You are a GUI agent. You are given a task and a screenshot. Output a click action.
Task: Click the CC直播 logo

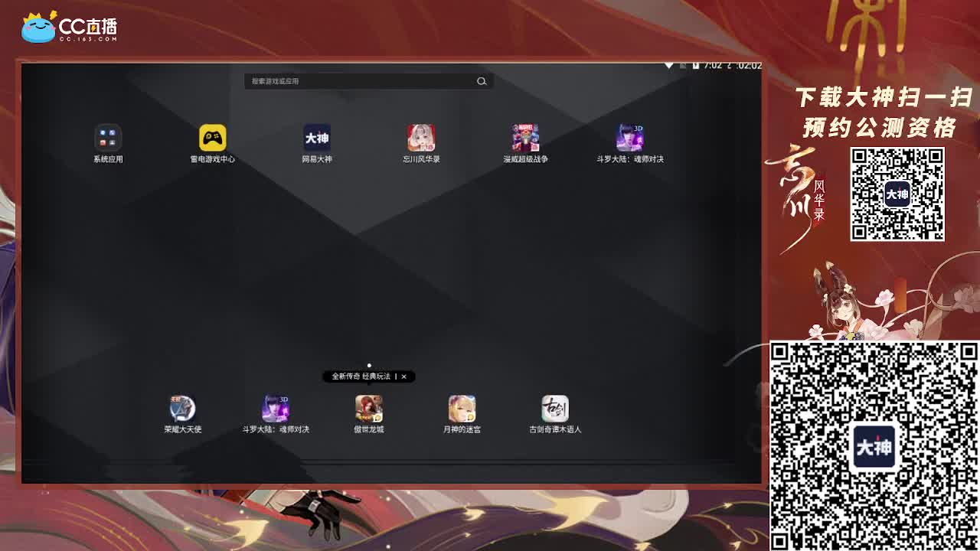coord(70,28)
